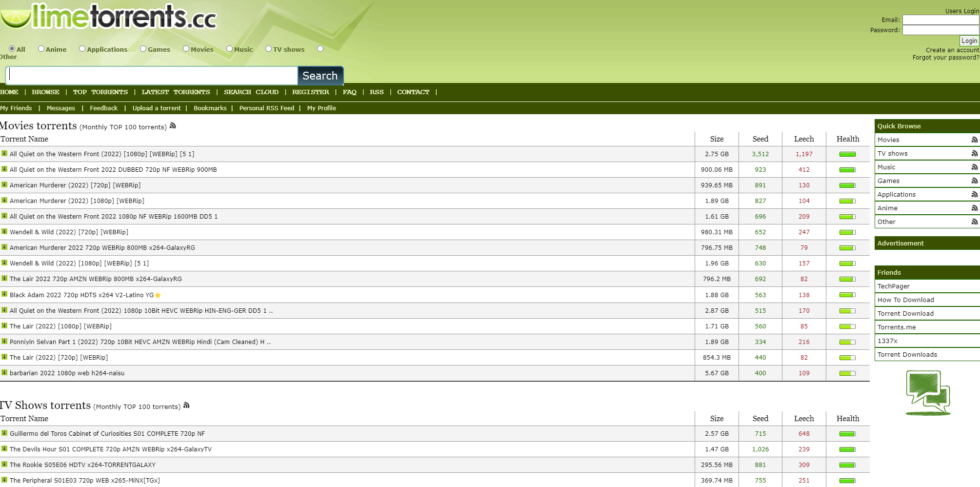Open the BROWSE menu item
980x487 pixels.
coord(45,92)
